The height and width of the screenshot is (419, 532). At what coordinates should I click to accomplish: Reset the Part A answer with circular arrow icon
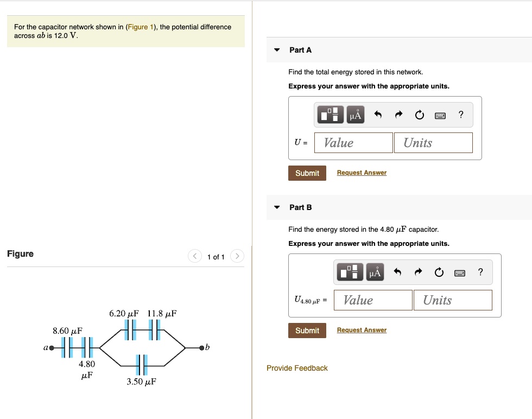[x=419, y=115]
